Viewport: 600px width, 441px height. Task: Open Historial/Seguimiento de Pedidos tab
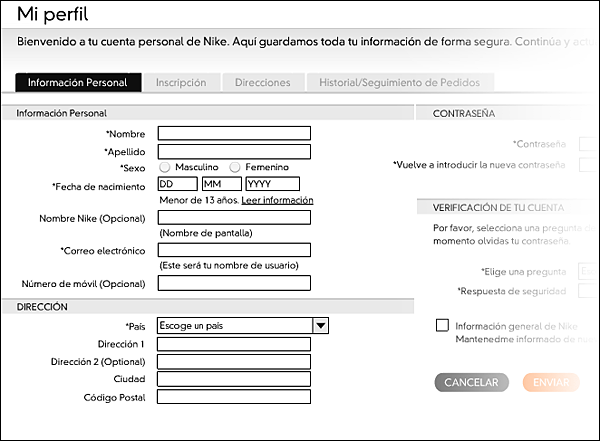(x=399, y=82)
